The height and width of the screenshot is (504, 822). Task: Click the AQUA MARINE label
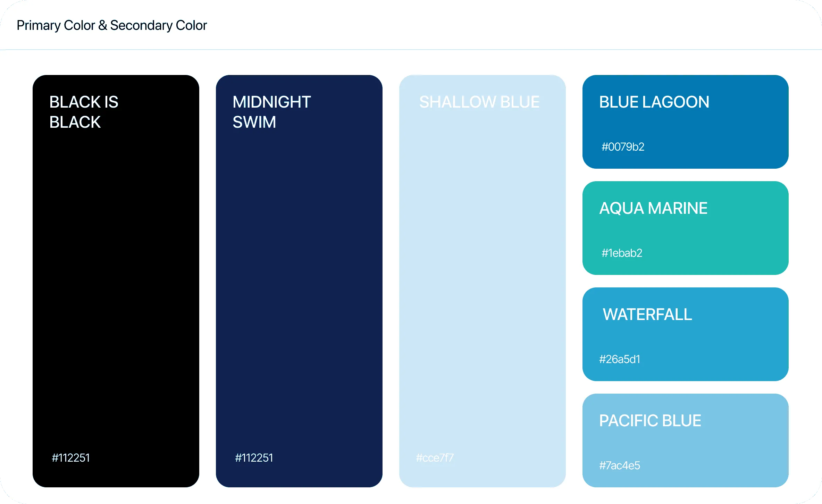[653, 208]
